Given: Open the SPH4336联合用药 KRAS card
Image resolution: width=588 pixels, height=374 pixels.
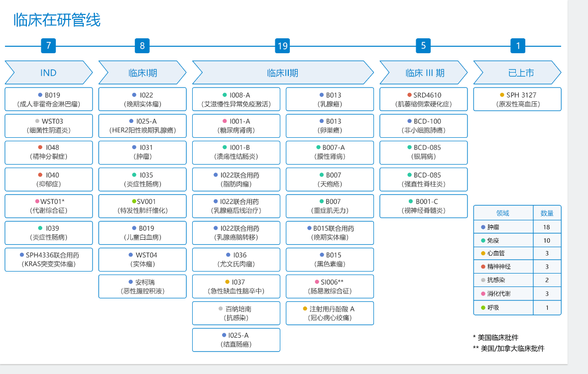Looking at the screenshot, I should [49, 260].
